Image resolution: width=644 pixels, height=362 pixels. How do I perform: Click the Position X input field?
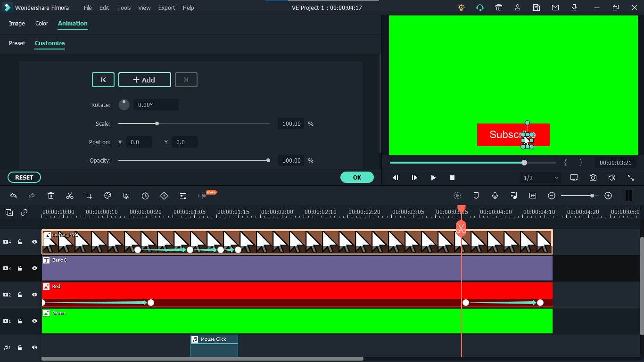(139, 142)
